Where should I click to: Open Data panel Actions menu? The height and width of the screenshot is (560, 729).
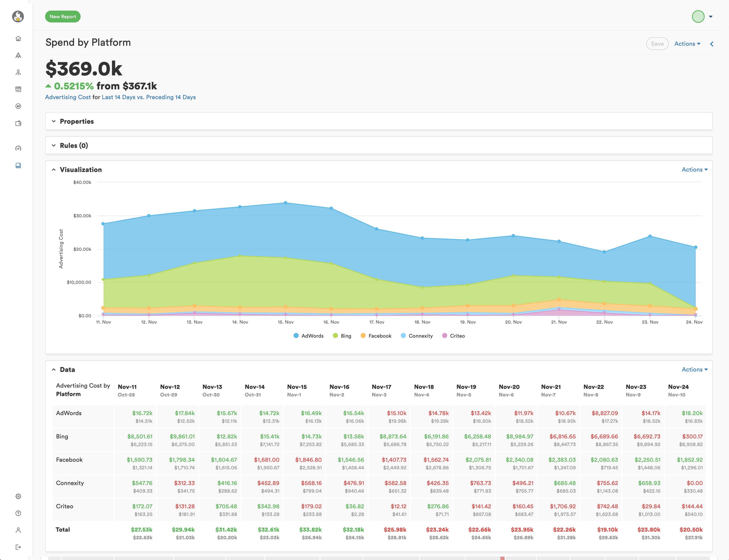pos(694,369)
